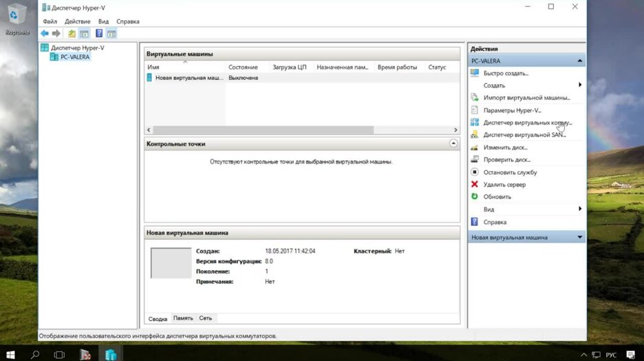The width and height of the screenshot is (644, 361).
Task: Open taskbar Search magnifier
Action: tap(35, 354)
